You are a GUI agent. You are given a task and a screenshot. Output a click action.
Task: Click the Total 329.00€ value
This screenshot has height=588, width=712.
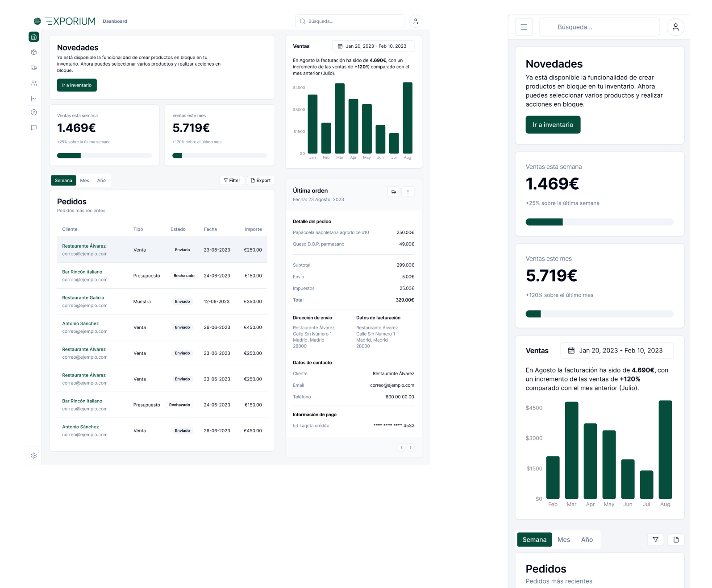point(405,300)
